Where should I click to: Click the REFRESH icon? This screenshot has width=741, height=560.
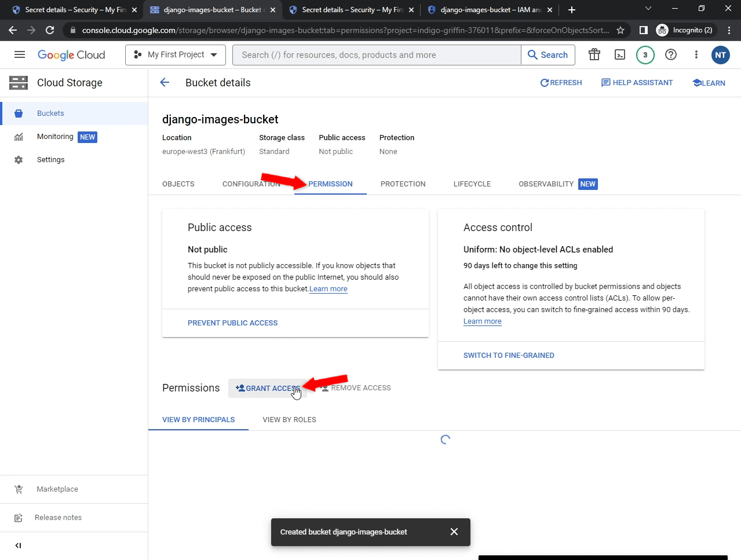(561, 82)
